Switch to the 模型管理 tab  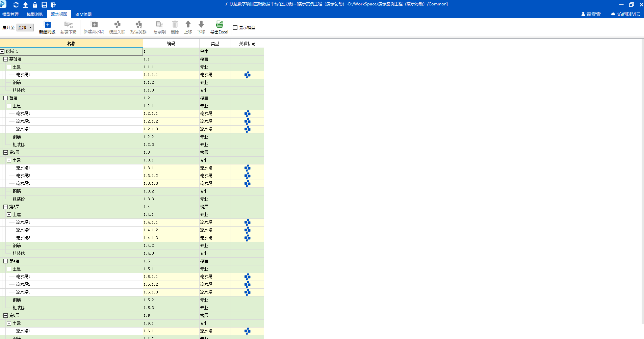pos(10,14)
